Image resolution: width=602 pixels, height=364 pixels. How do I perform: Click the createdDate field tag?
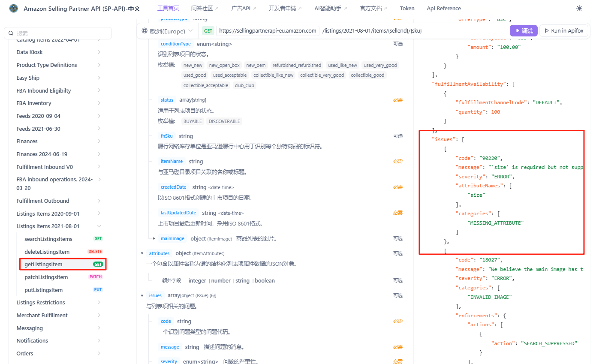[173, 187]
